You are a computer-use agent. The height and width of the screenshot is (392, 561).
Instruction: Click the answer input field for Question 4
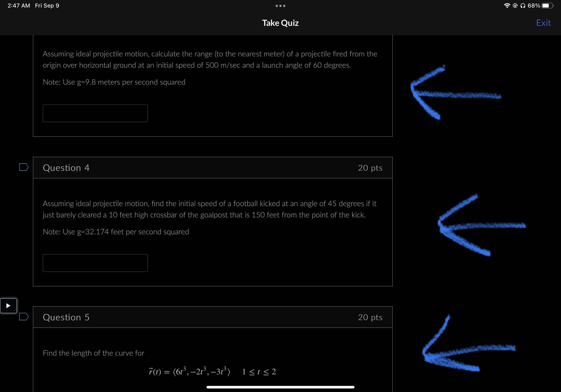tap(95, 262)
